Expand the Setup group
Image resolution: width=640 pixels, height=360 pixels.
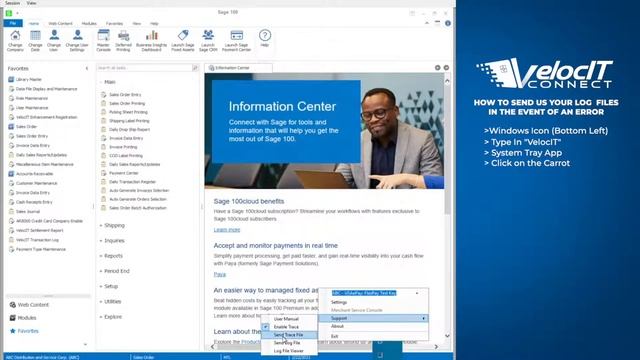tap(101, 286)
